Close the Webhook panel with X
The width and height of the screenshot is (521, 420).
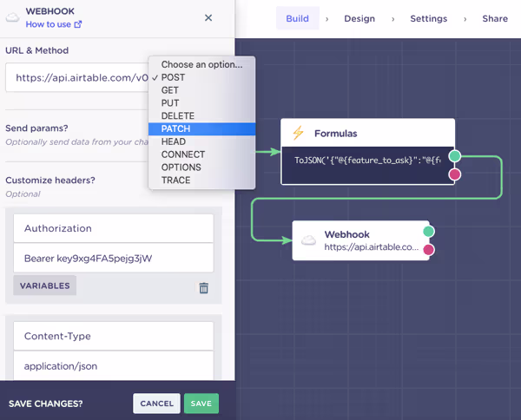click(x=208, y=18)
